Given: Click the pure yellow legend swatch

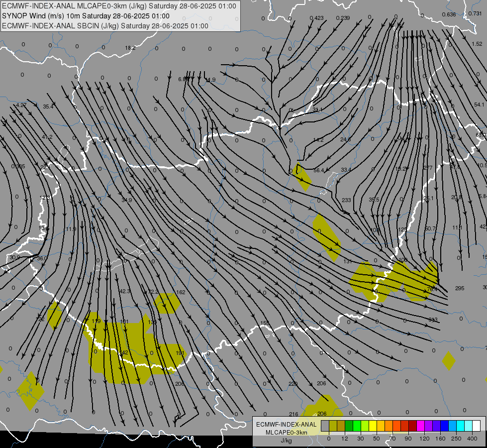Looking at the screenshot, I should [x=373, y=426].
